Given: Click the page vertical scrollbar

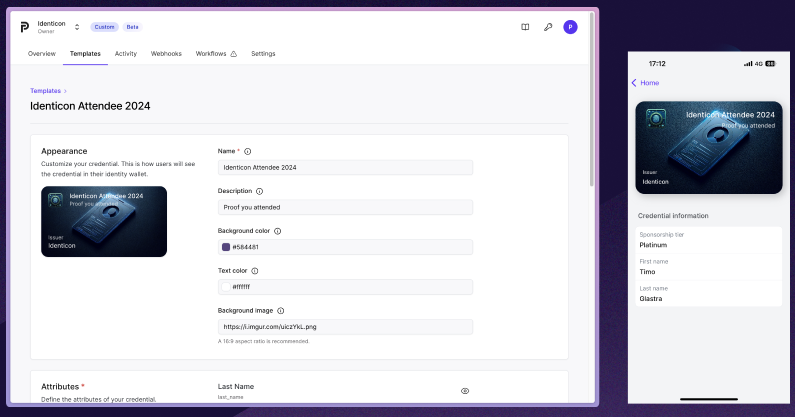Looking at the screenshot, I should click(592, 101).
